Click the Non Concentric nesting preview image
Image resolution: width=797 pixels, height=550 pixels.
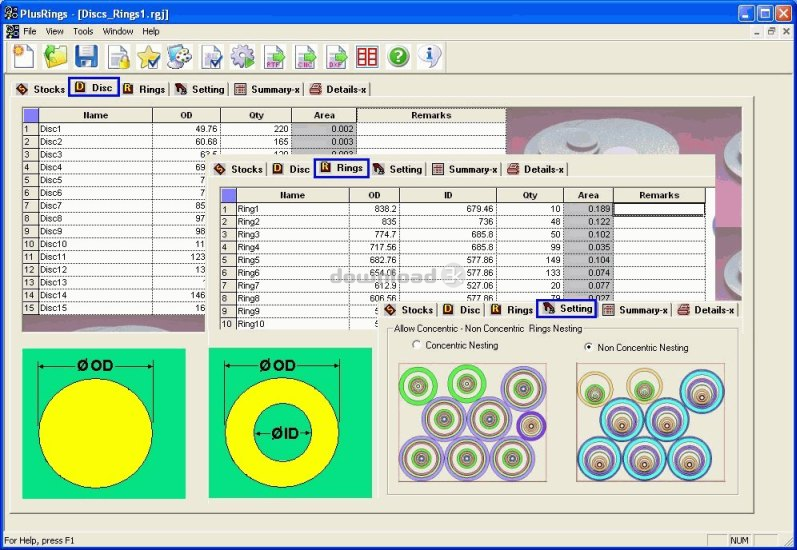coord(650,422)
